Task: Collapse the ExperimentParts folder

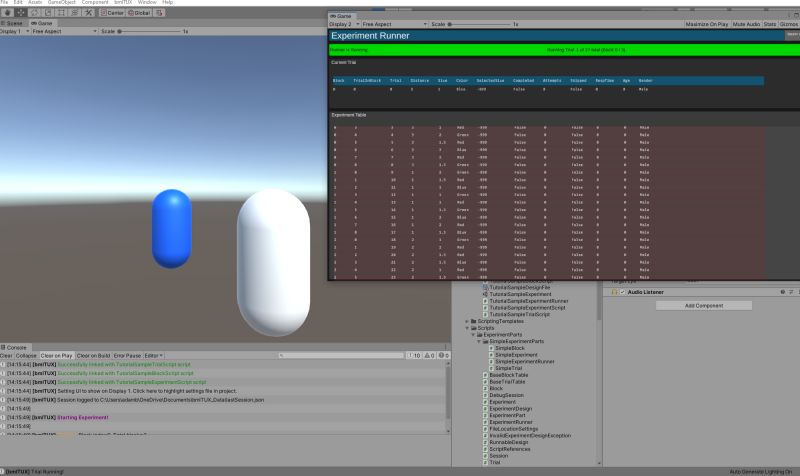Action: [473, 335]
